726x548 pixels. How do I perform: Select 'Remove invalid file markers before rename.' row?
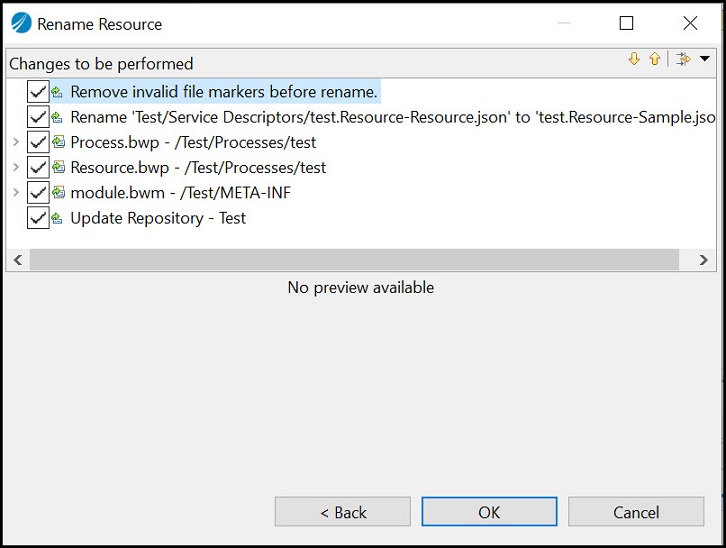pyautogui.click(x=224, y=92)
